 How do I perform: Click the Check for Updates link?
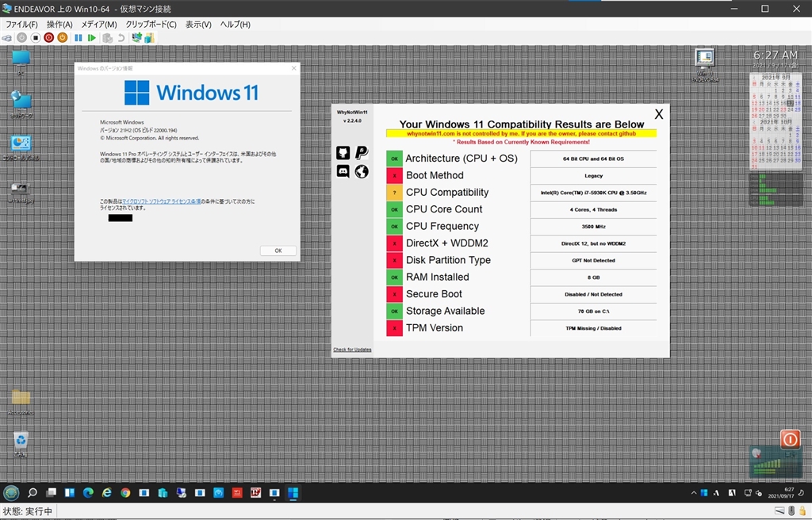352,350
